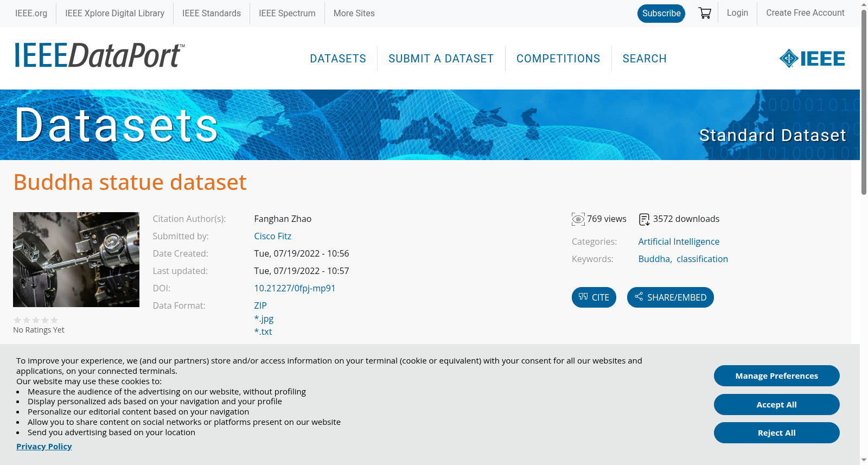Accept all cookies

point(776,404)
